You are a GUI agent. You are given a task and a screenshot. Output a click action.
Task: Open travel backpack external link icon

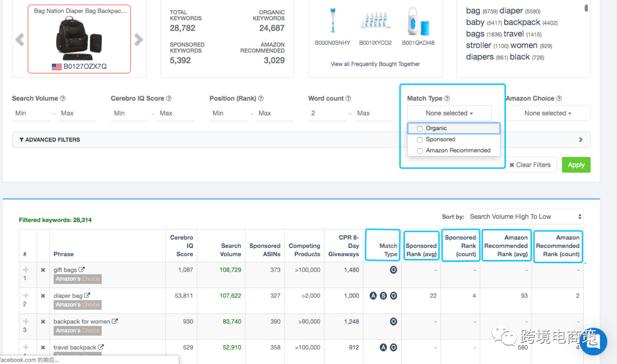101,347
